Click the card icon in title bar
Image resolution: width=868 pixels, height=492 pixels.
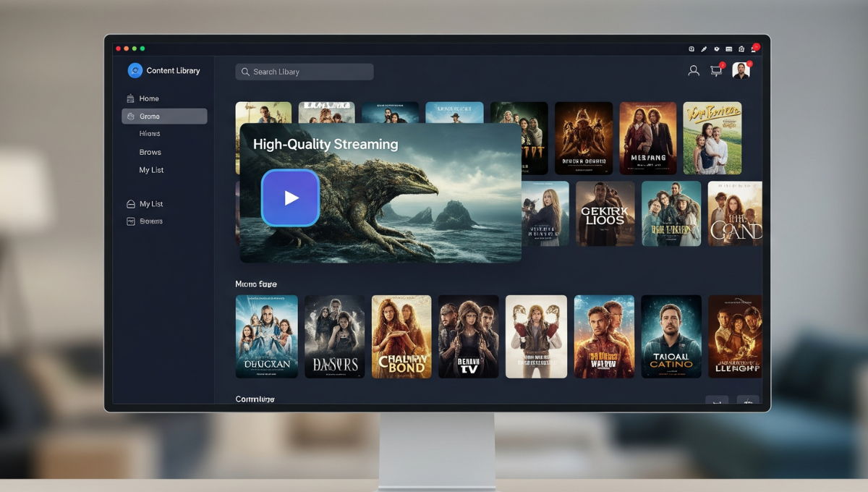729,49
